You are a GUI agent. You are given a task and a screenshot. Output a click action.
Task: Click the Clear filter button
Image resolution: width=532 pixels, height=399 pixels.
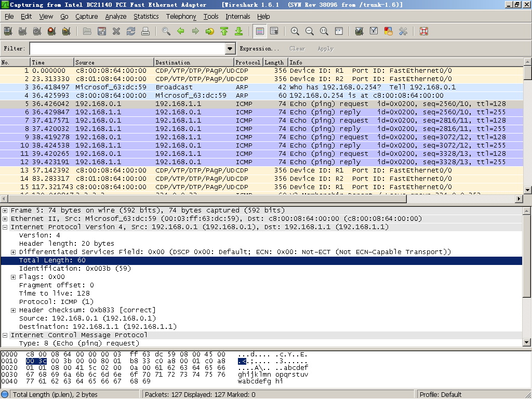coord(297,48)
